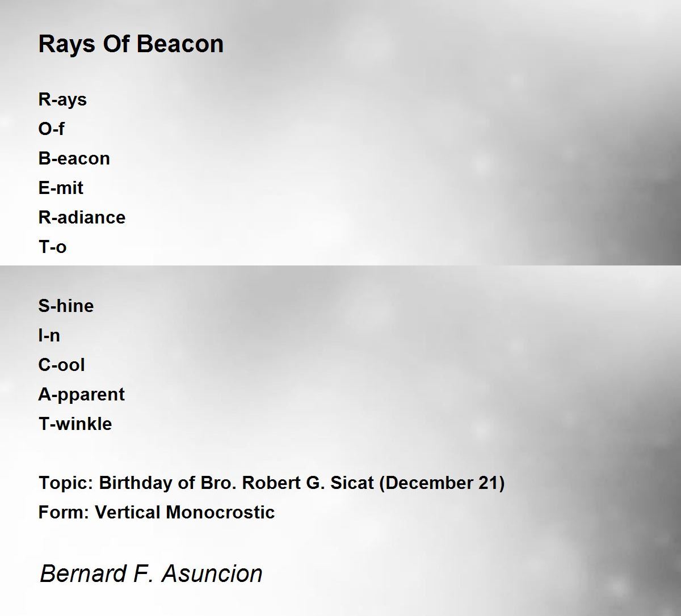Image resolution: width=681 pixels, height=616 pixels.
Task: Click the line T-o
Action: 52,247
